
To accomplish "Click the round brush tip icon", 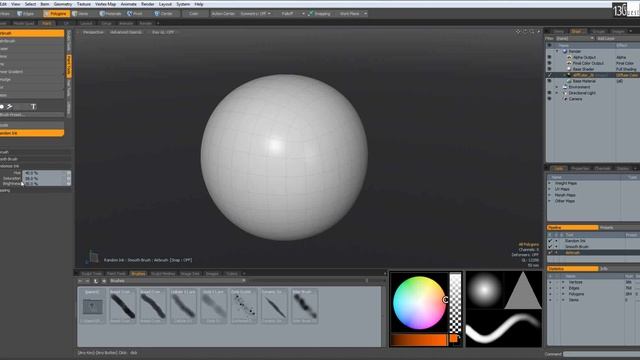I will [2, 107].
